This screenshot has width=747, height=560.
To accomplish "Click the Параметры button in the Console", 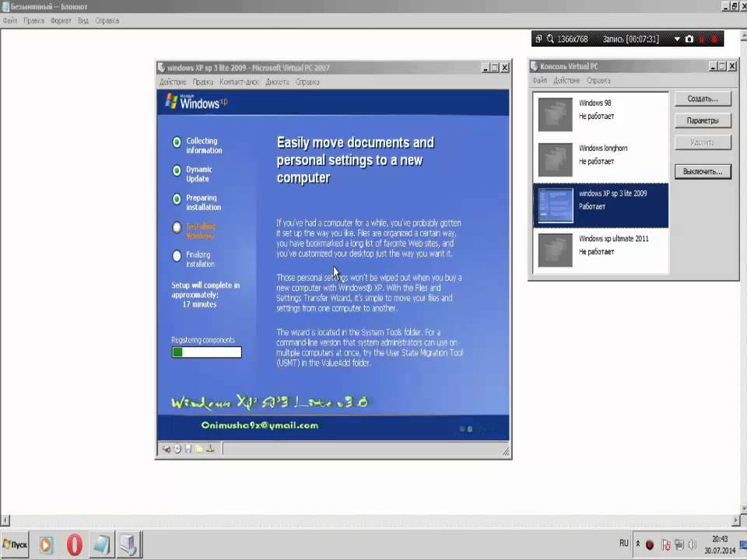I will coord(703,121).
